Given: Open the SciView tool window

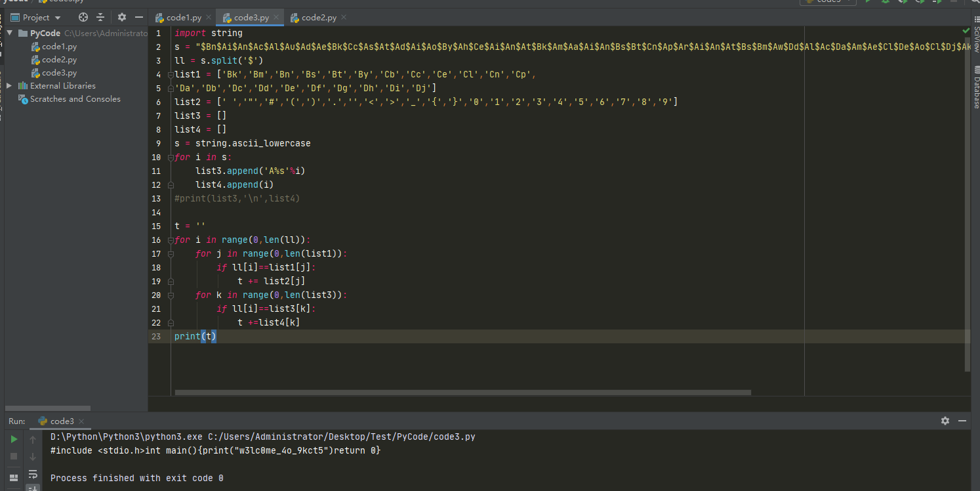Looking at the screenshot, I should 975,39.
